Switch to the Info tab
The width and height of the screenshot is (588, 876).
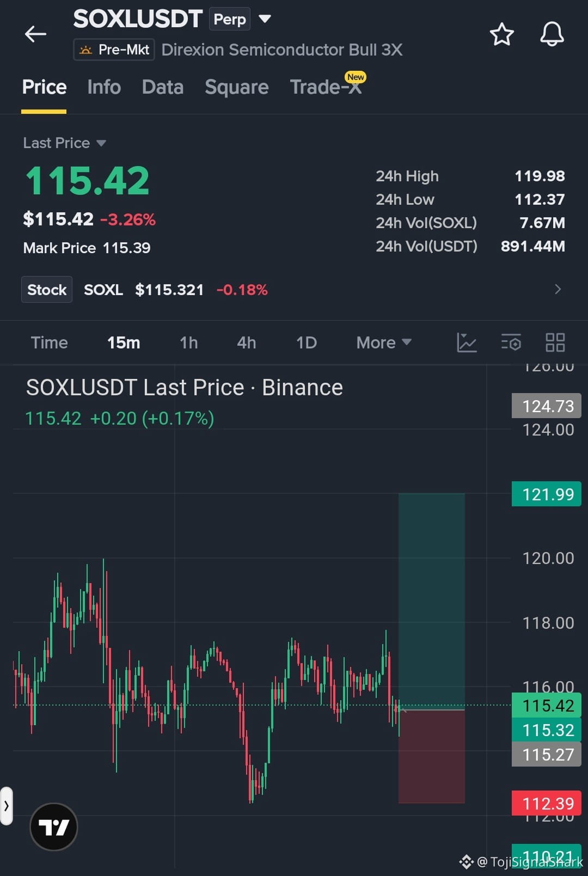tap(104, 87)
